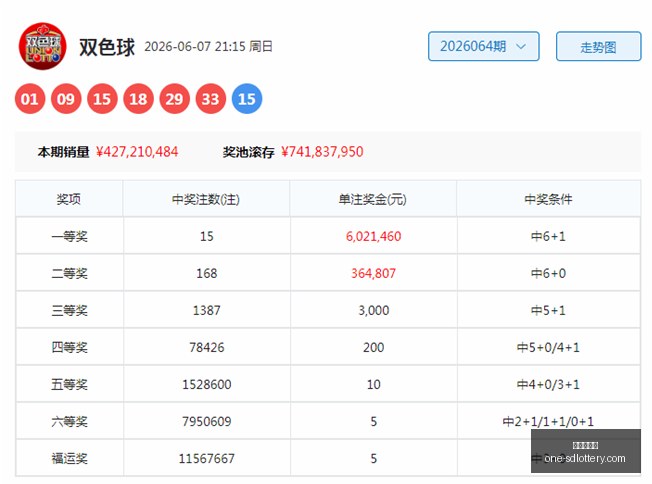The height and width of the screenshot is (484, 652).
Task: Click the 奖项 column header
Action: point(69,199)
